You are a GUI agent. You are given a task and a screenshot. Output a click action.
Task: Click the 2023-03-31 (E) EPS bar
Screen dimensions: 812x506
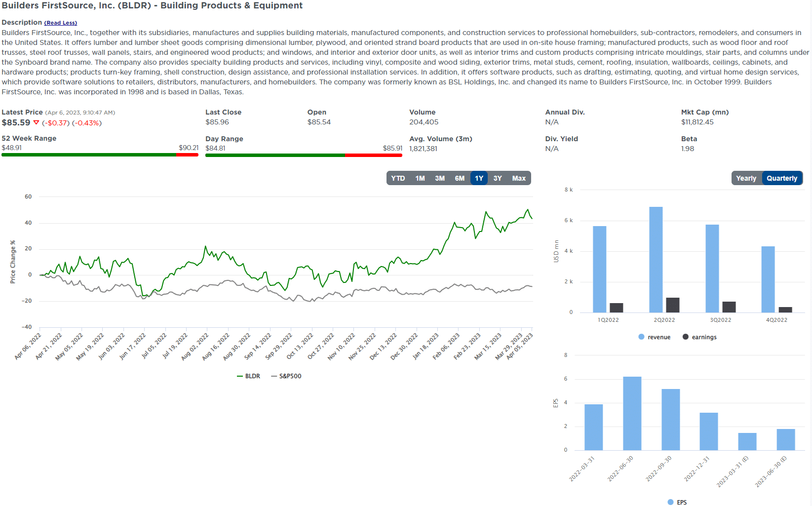pyautogui.click(x=747, y=441)
